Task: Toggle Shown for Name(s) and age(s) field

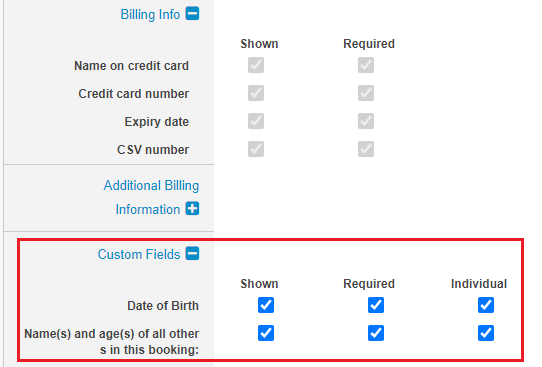Action: click(x=266, y=333)
